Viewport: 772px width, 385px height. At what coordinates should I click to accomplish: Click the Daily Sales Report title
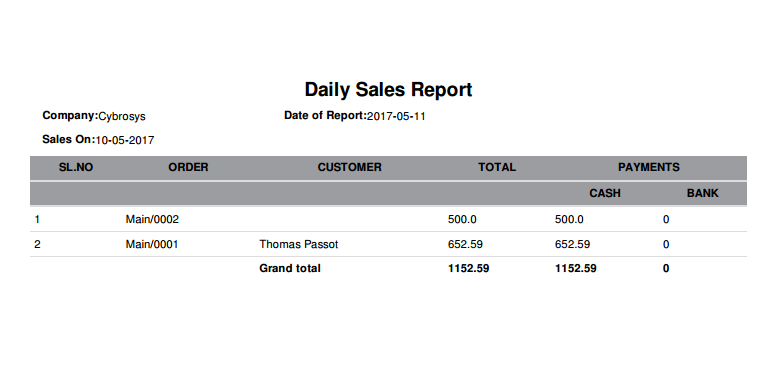click(x=388, y=90)
